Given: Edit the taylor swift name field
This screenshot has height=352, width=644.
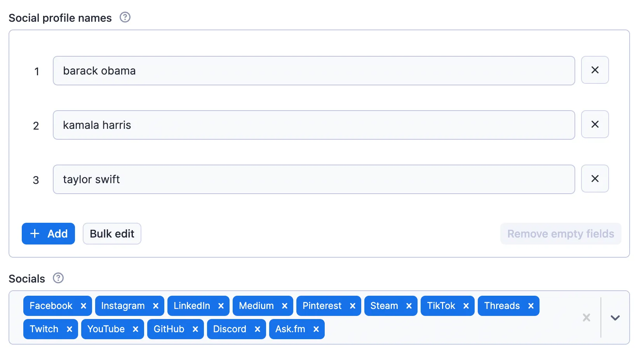Looking at the screenshot, I should click(314, 179).
